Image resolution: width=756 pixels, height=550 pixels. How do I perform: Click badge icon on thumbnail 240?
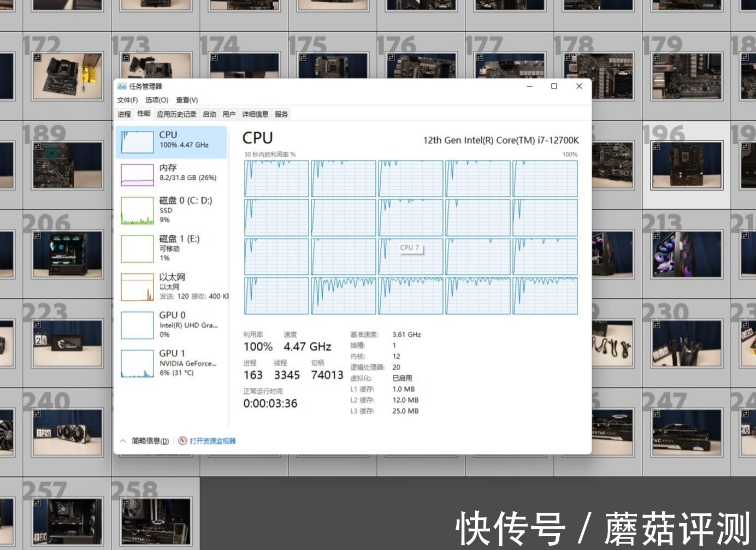point(37,413)
